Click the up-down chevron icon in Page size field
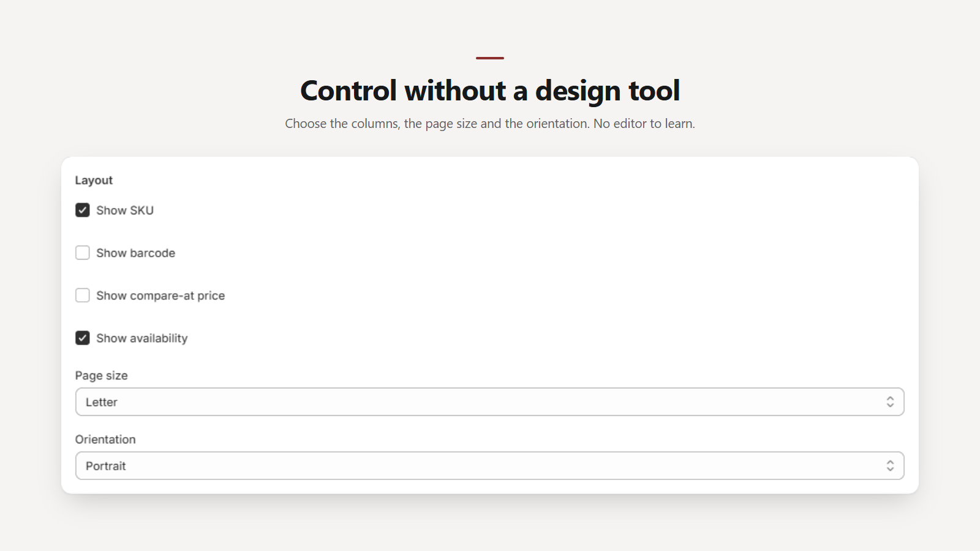 point(890,402)
